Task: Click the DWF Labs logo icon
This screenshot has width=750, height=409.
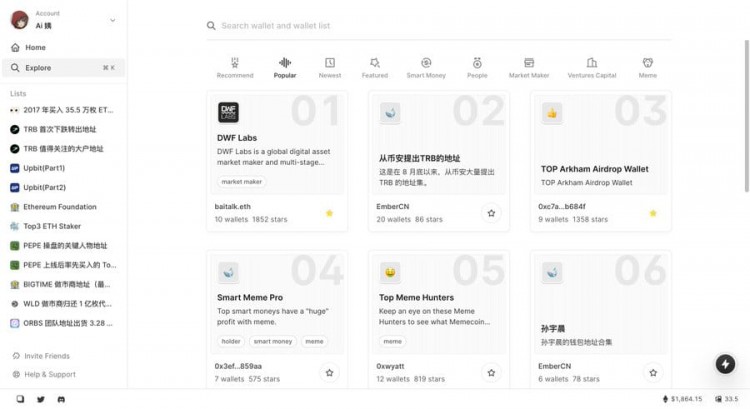Action: (229, 113)
